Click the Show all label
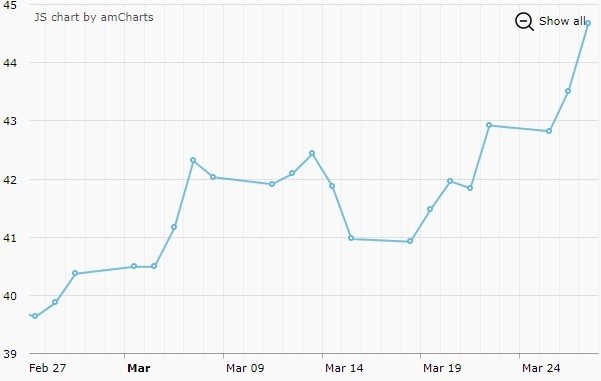The image size is (601, 381). pos(562,21)
